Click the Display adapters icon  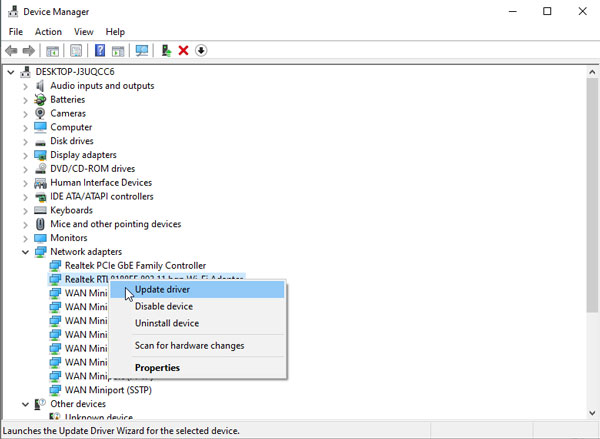pos(40,155)
